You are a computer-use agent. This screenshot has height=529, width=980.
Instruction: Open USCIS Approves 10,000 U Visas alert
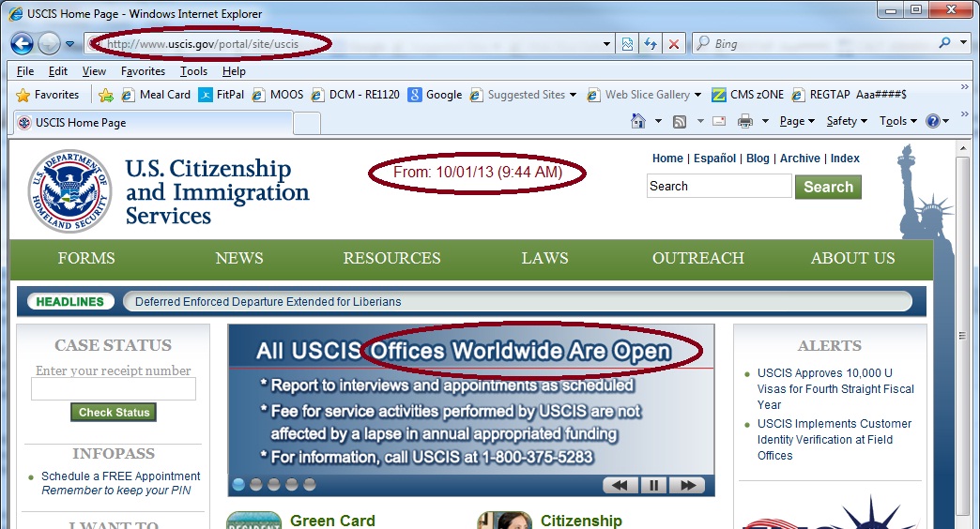pyautogui.click(x=835, y=388)
